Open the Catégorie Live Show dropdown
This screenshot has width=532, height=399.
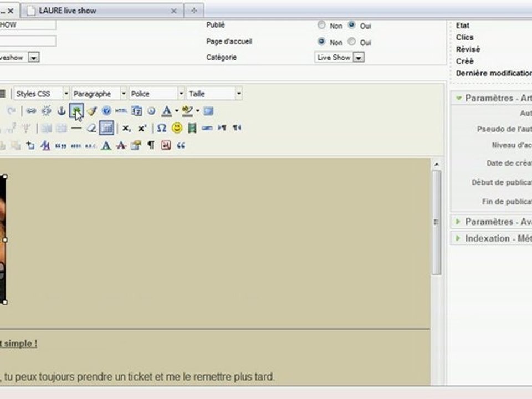coord(339,57)
